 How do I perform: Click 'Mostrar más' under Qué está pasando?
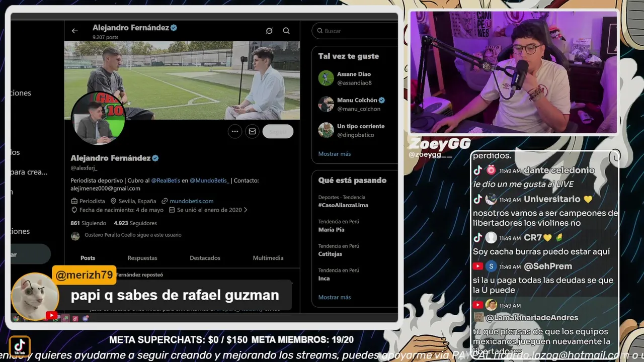point(335,297)
